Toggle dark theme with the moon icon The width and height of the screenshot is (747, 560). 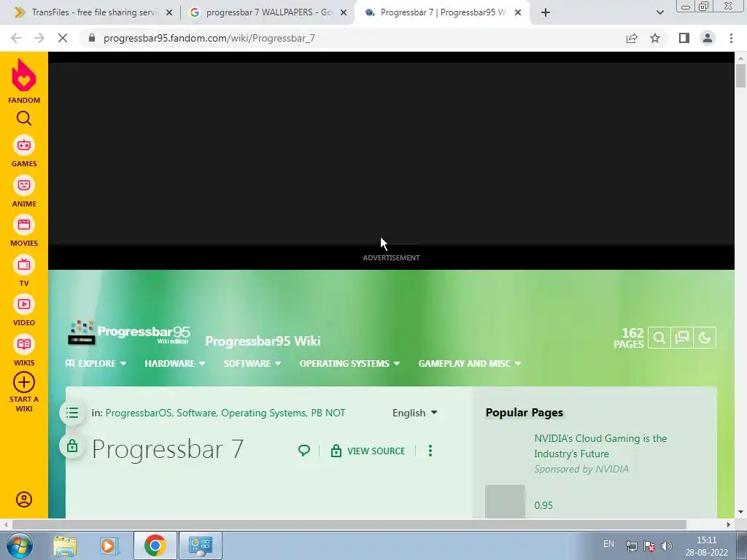tap(705, 338)
